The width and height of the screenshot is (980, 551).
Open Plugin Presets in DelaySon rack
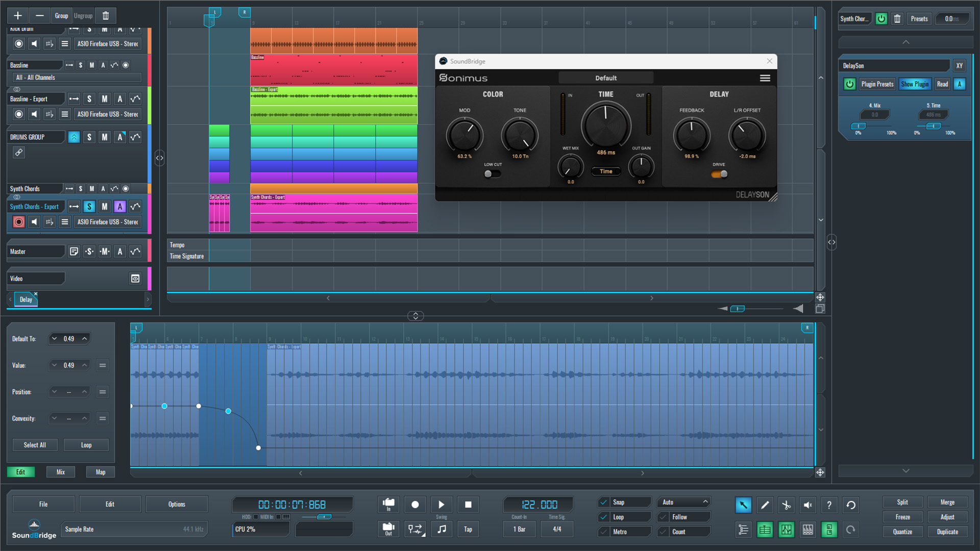pos(877,84)
